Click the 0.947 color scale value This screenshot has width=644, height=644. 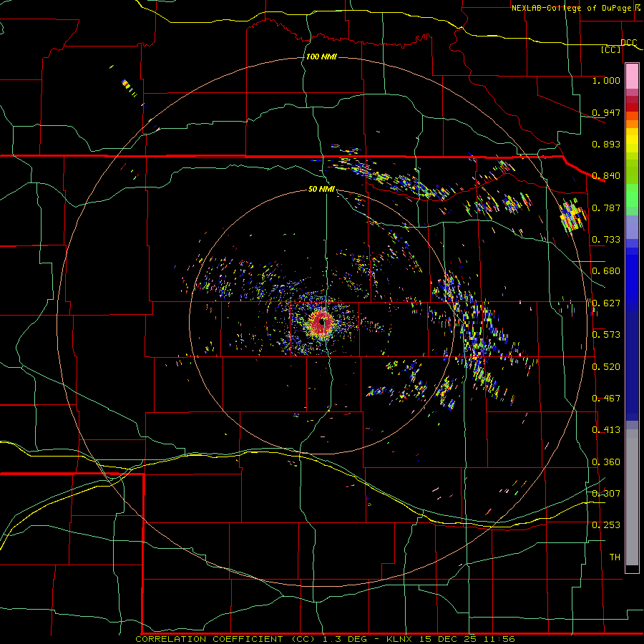click(606, 112)
